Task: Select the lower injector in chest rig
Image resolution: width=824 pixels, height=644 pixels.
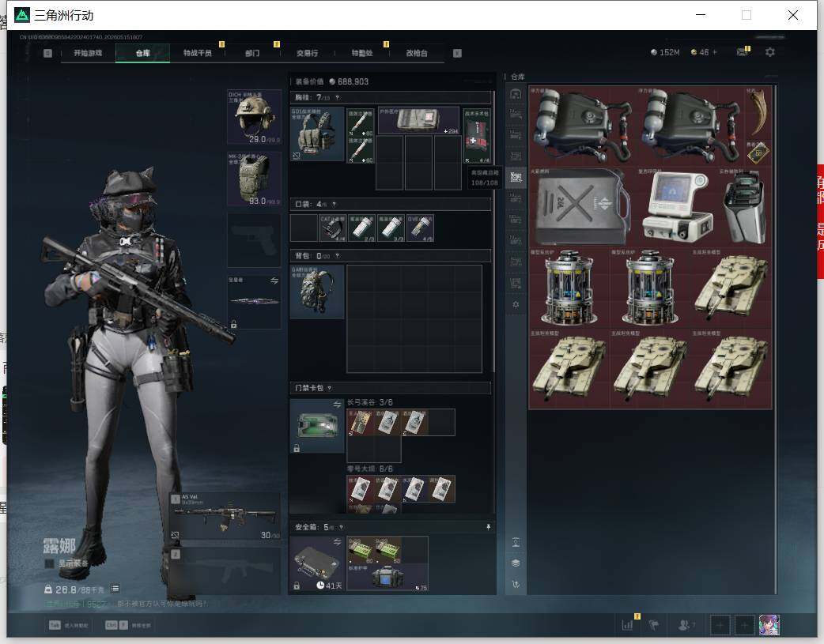Action: (361, 149)
